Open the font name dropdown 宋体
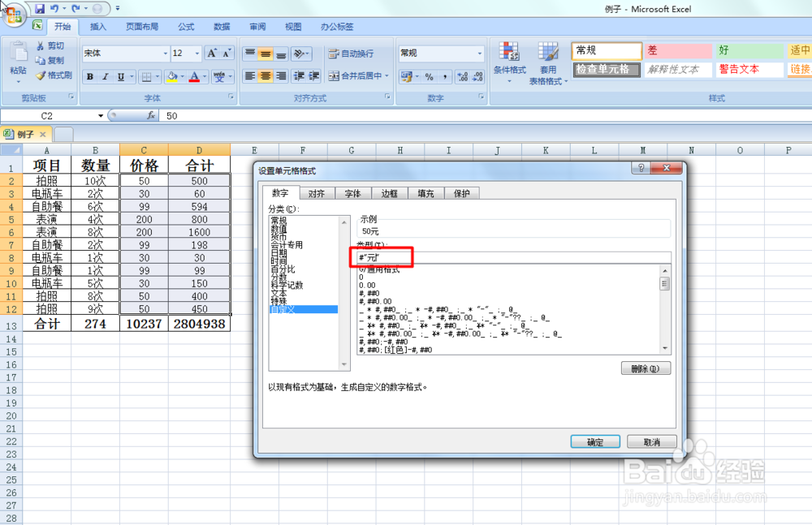 [x=165, y=54]
